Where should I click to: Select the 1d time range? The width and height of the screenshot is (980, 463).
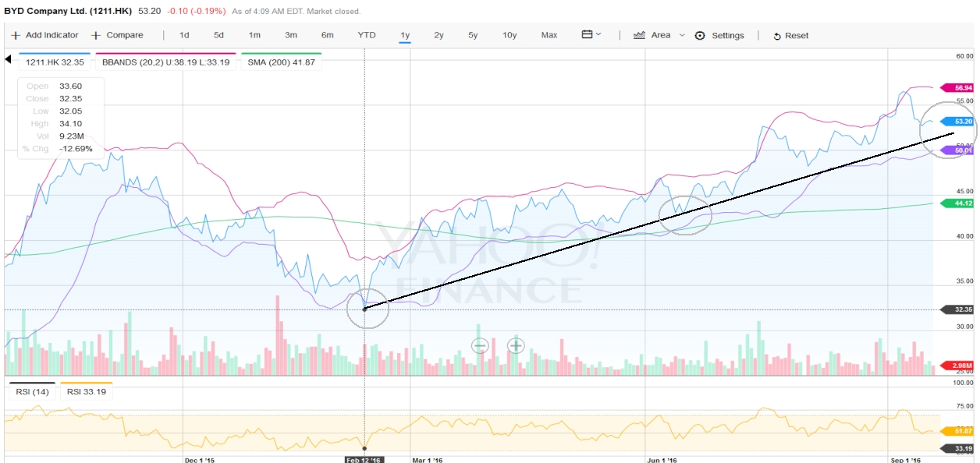(184, 35)
